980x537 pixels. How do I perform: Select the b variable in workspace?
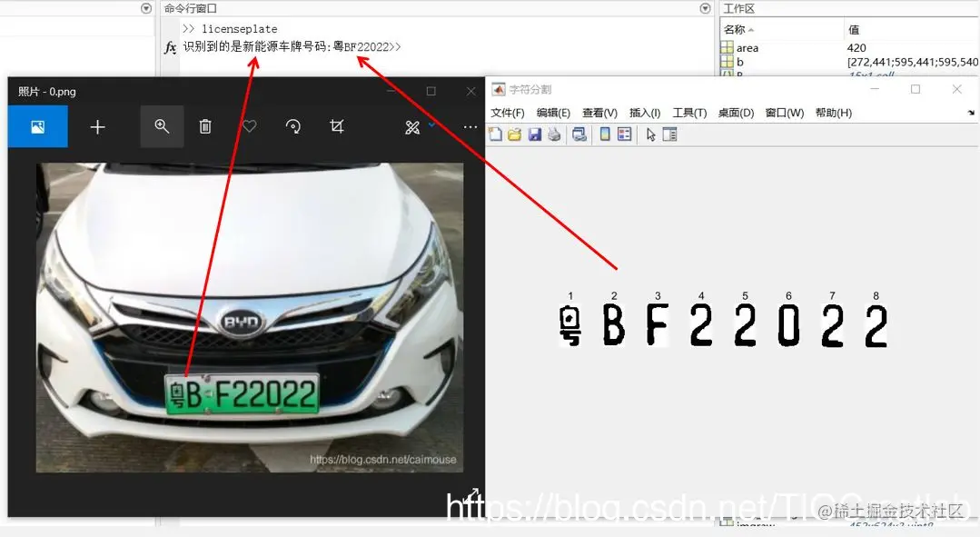[x=740, y=62]
